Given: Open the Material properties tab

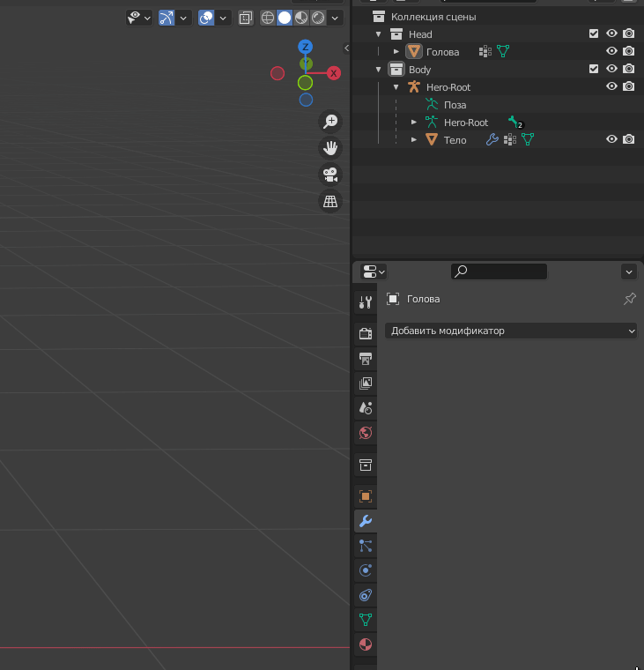Looking at the screenshot, I should point(366,644).
